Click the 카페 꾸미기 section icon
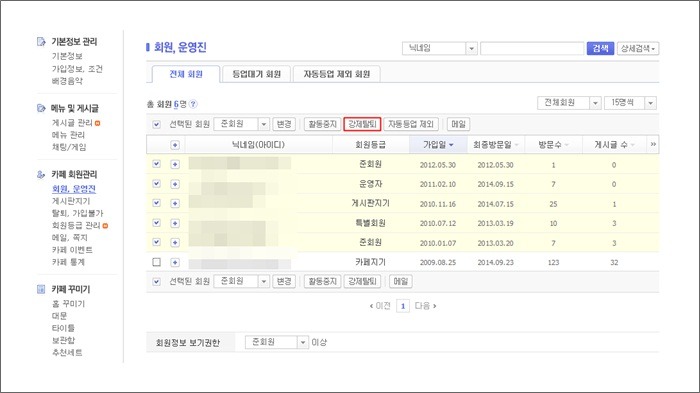 click(x=41, y=289)
